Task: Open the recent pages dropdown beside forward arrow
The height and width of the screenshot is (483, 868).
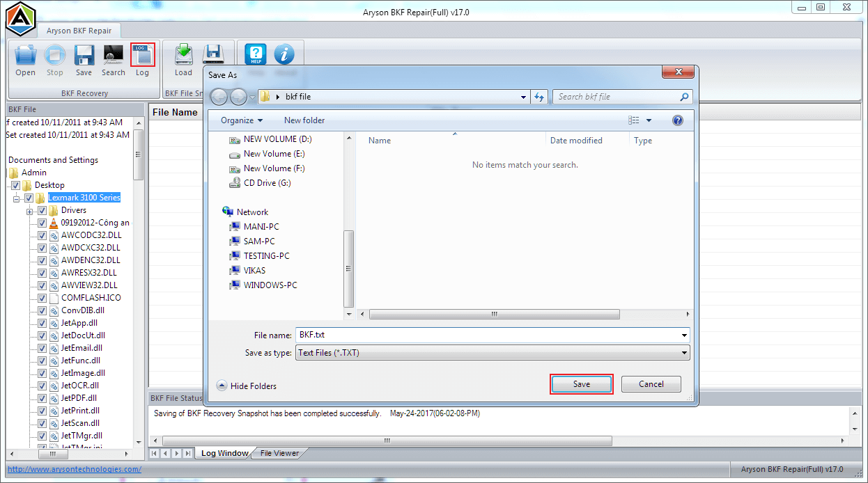Action: click(x=252, y=97)
